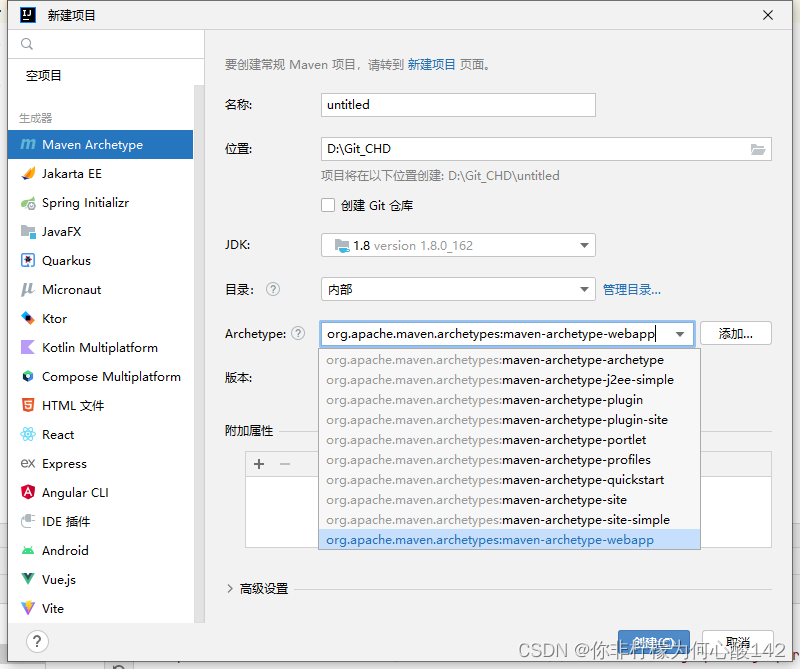Click the Jakarta EE icon

[28, 174]
